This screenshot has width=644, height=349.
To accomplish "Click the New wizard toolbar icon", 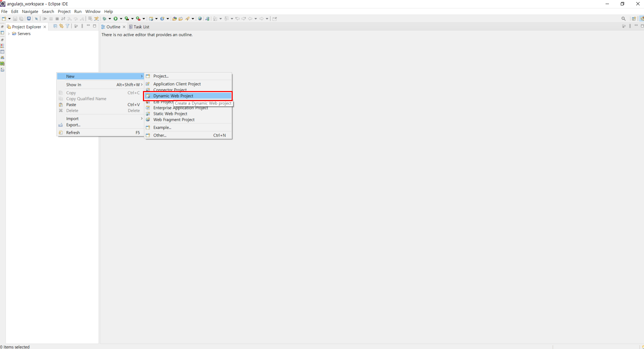I will click(x=4, y=19).
